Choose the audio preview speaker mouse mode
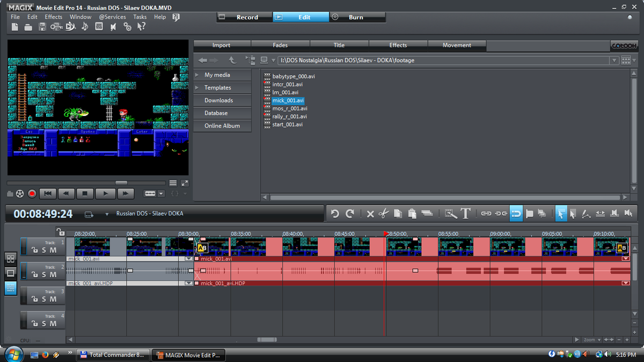 [628, 213]
